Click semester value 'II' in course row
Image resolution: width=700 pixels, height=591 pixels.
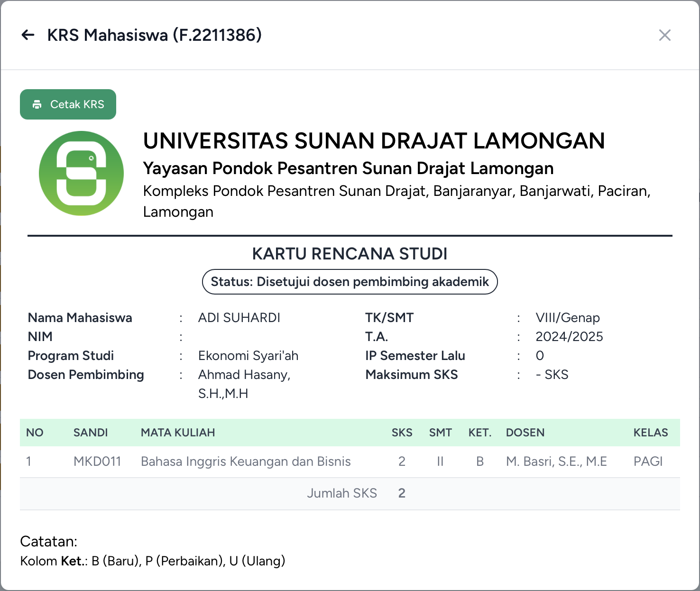coord(440,462)
